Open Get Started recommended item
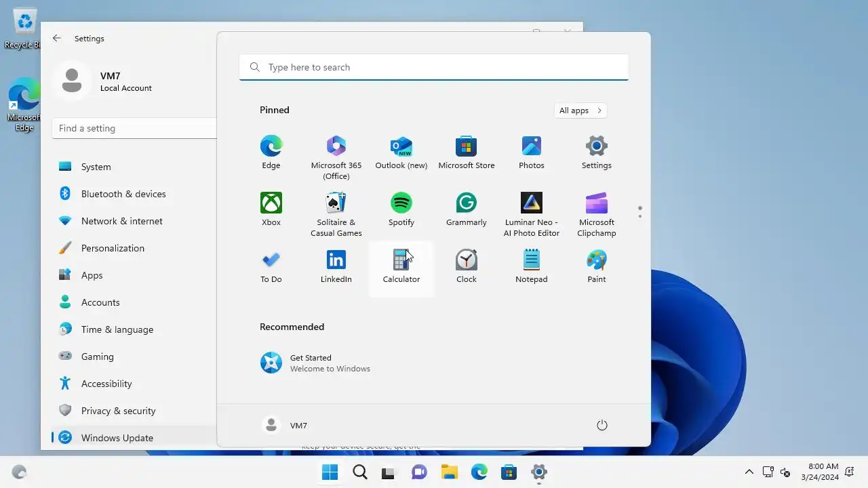 [316, 363]
